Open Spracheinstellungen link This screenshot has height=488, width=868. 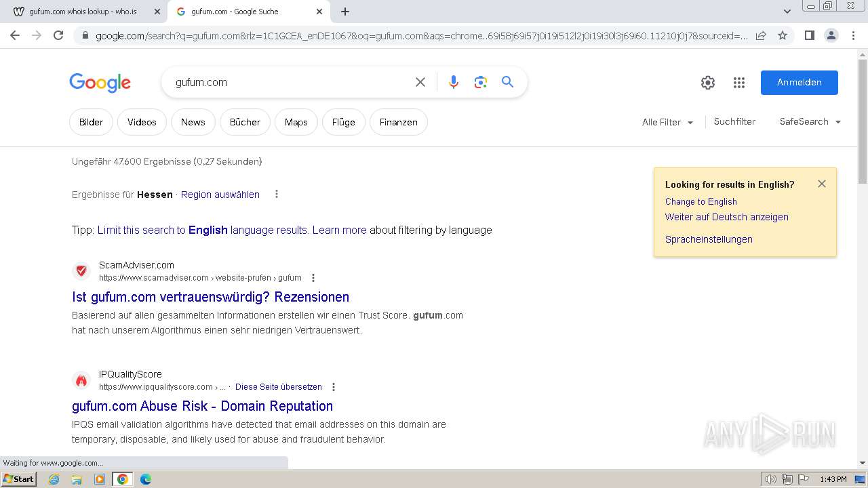(x=709, y=239)
